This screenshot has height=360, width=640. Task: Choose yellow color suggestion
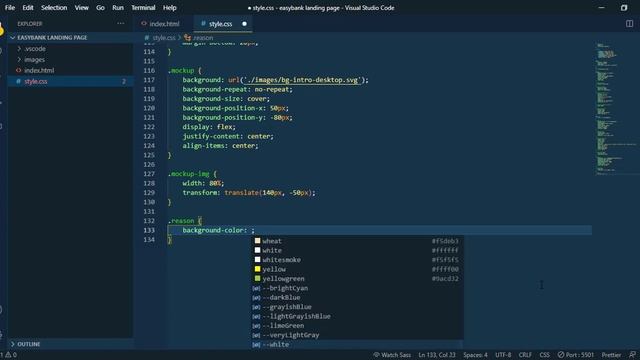[357, 269]
